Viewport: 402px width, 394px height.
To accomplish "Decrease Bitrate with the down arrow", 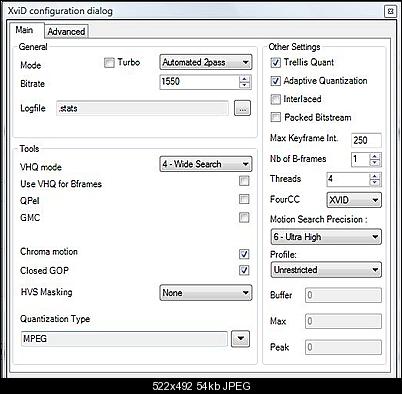I will click(245, 85).
